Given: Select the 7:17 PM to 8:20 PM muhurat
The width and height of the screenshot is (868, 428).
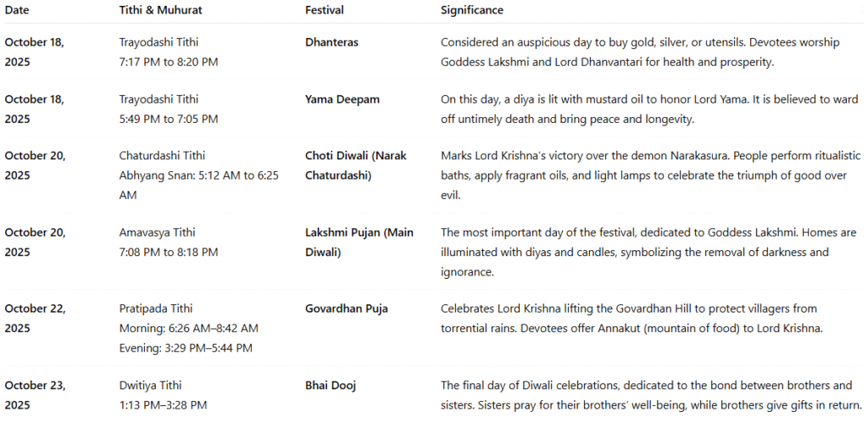Looking at the screenshot, I should (169, 62).
